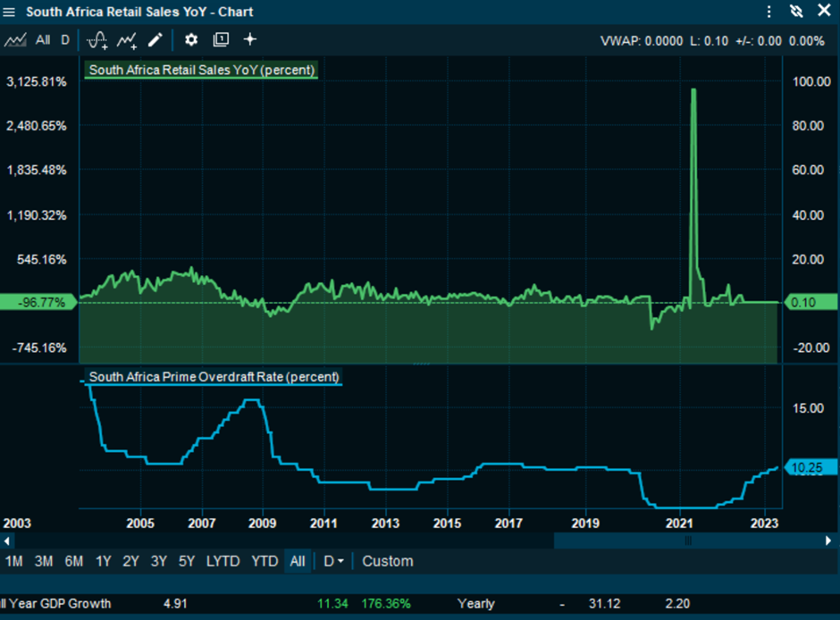Click the L: 0.10 last value readout

(x=709, y=41)
